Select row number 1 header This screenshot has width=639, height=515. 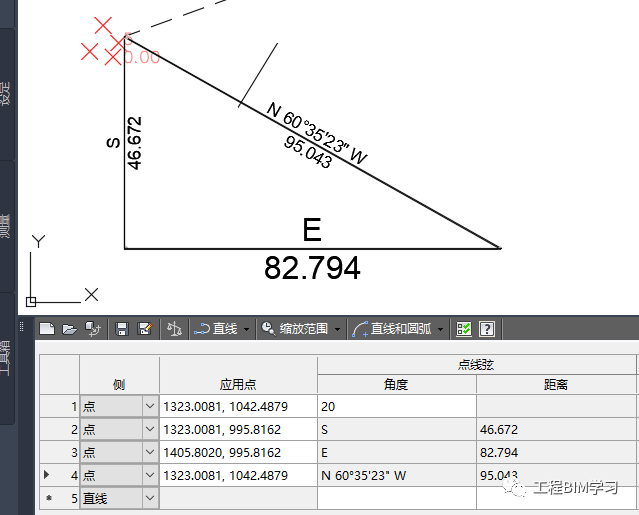click(59, 406)
